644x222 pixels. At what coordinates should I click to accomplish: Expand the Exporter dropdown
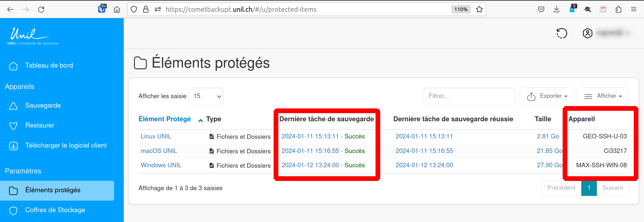tap(547, 96)
